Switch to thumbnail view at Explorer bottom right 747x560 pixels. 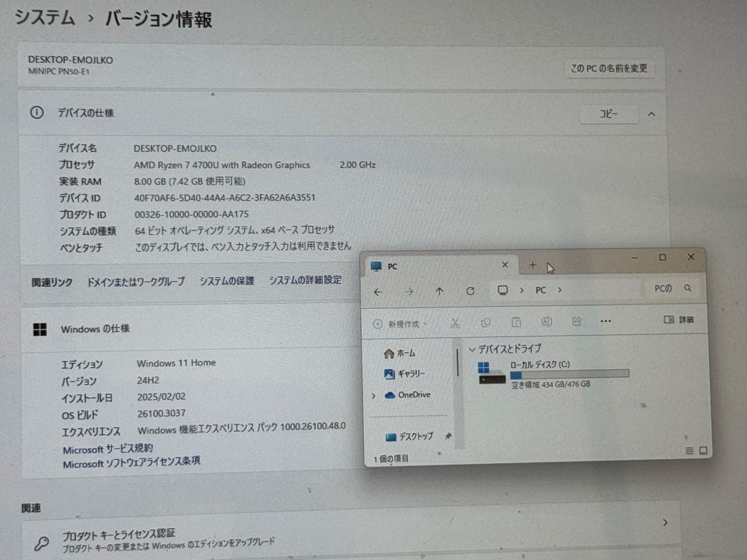point(703,450)
